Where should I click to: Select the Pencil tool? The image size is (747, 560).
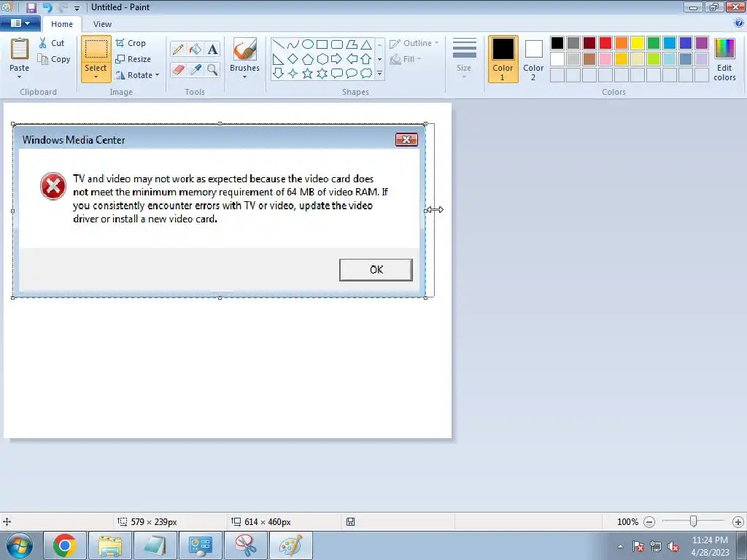click(178, 49)
